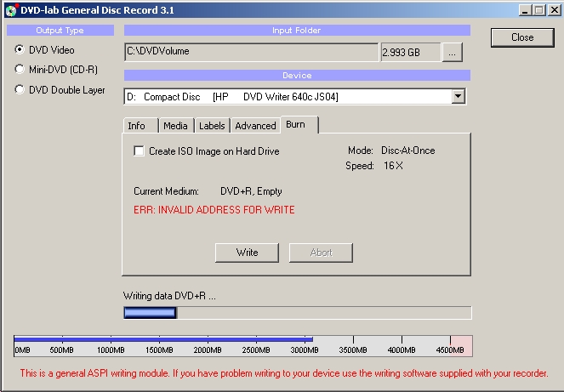Screen dimensions: 564x392
Task: Switch to the Info tab
Action: [x=140, y=126]
